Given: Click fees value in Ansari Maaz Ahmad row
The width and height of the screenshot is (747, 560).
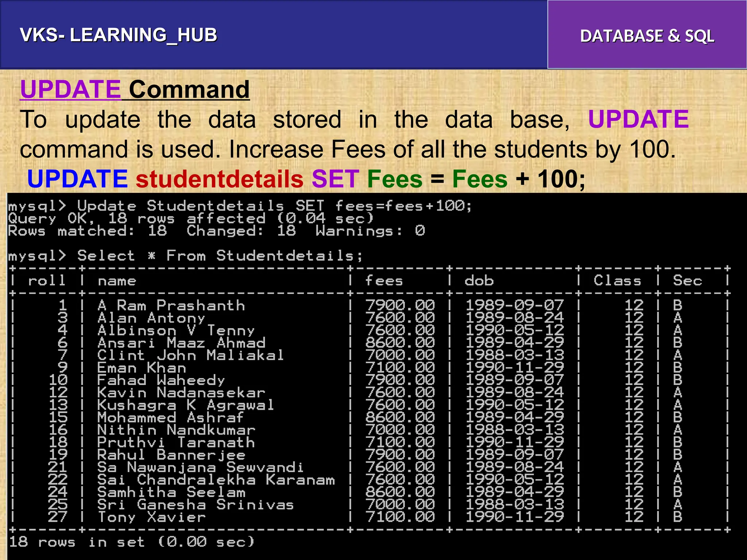Looking at the screenshot, I should (400, 343).
